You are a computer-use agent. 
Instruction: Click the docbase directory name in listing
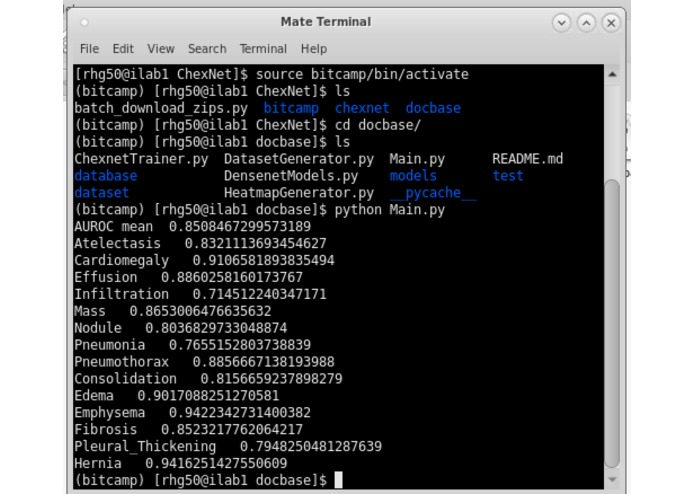(x=433, y=108)
